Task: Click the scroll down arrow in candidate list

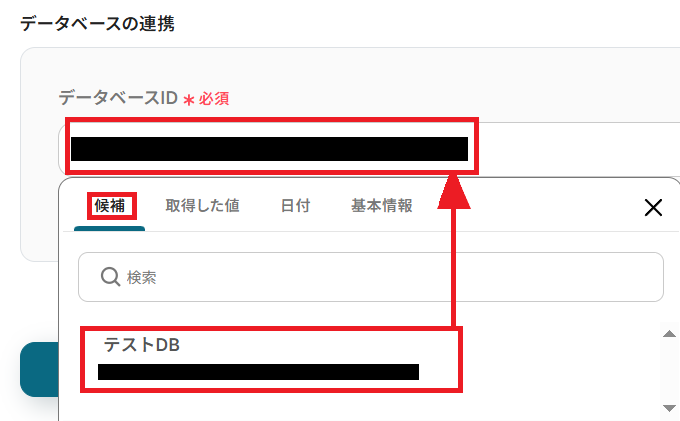Action: 669,408
